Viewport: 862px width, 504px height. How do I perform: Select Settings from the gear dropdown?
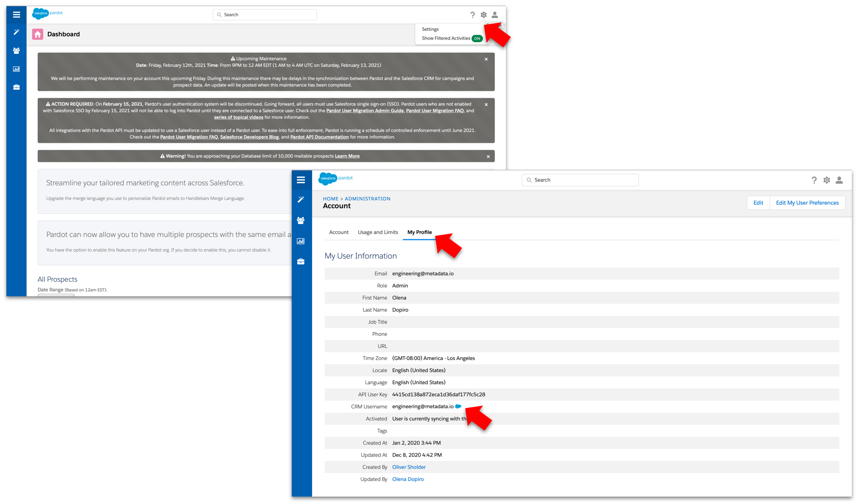click(x=430, y=29)
